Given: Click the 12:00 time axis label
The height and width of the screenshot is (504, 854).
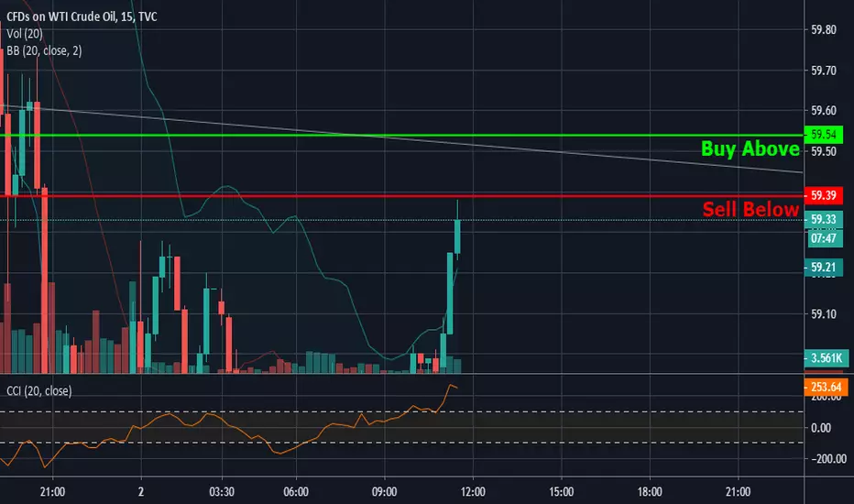Looking at the screenshot, I should pos(473,491).
